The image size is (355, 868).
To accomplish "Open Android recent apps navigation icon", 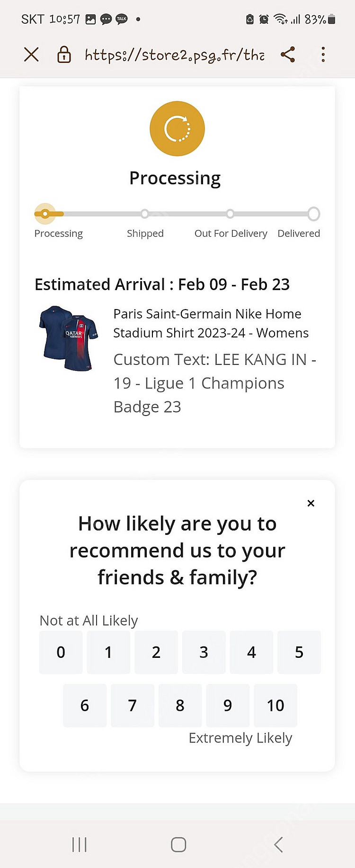I will (x=79, y=844).
